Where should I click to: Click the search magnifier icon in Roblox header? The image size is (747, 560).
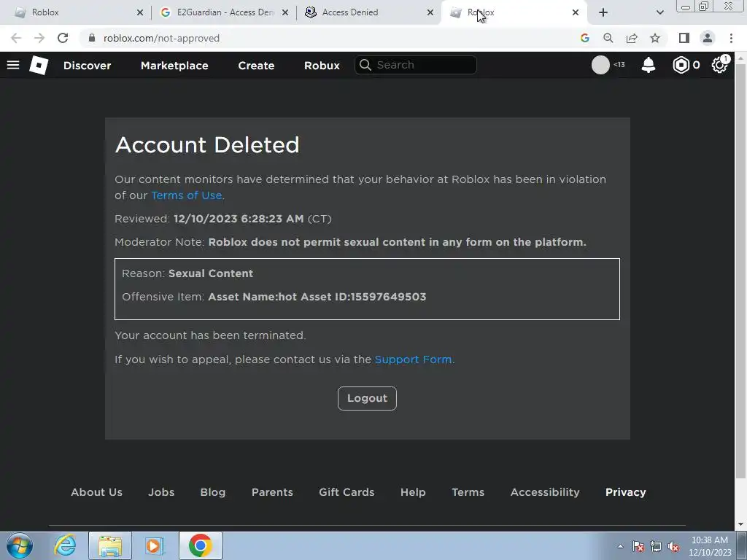(x=365, y=65)
